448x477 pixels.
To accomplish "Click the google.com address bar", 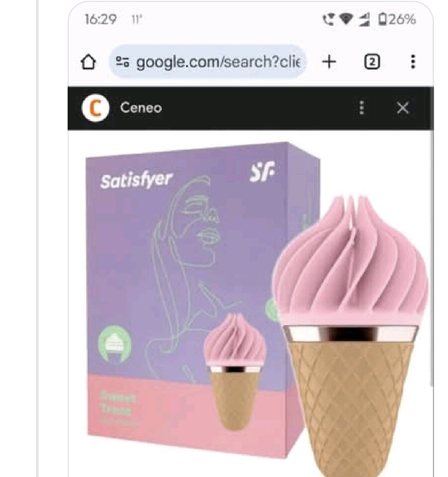I will pyautogui.click(x=207, y=62).
